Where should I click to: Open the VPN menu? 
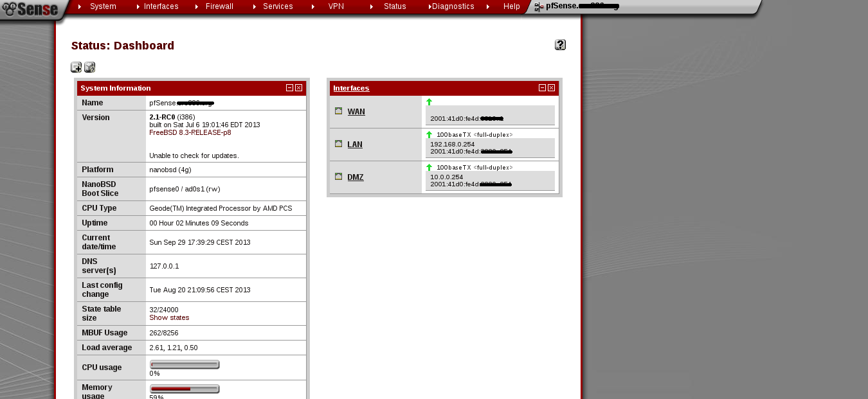(336, 6)
